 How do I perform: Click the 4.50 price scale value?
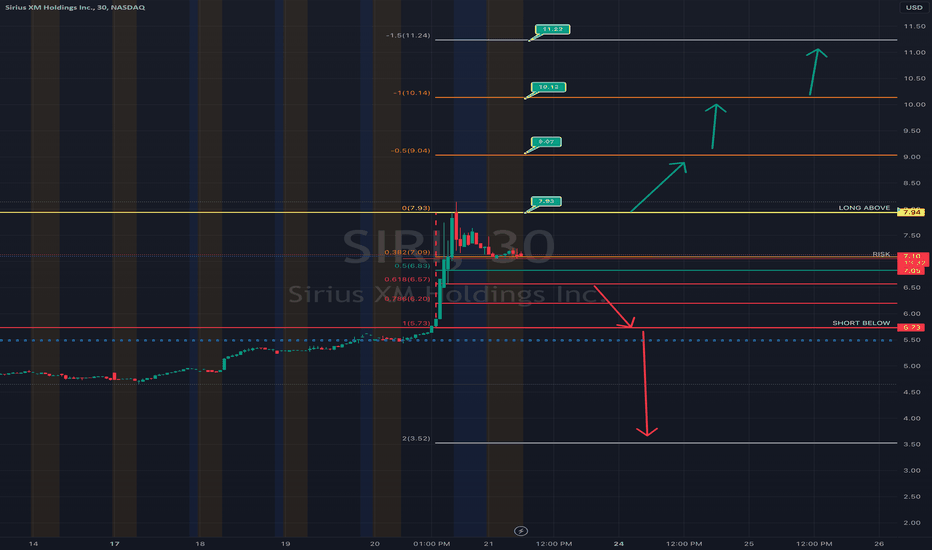tap(912, 392)
